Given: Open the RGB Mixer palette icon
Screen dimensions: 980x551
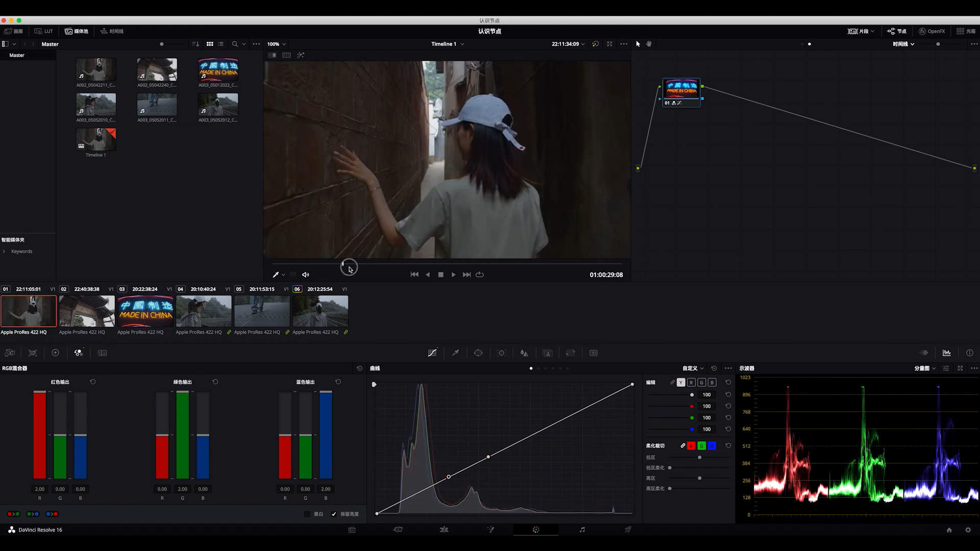Looking at the screenshot, I should click(78, 353).
